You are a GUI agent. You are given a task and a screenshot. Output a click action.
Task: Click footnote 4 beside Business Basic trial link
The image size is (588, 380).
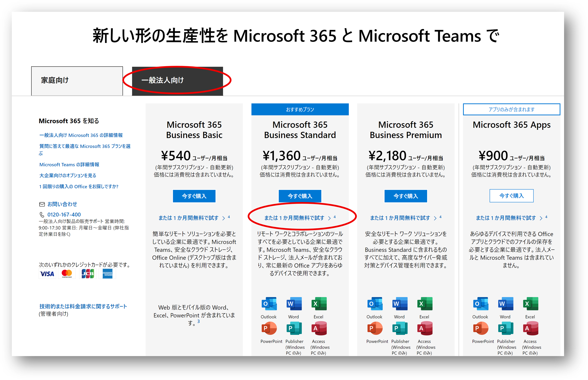229,217
